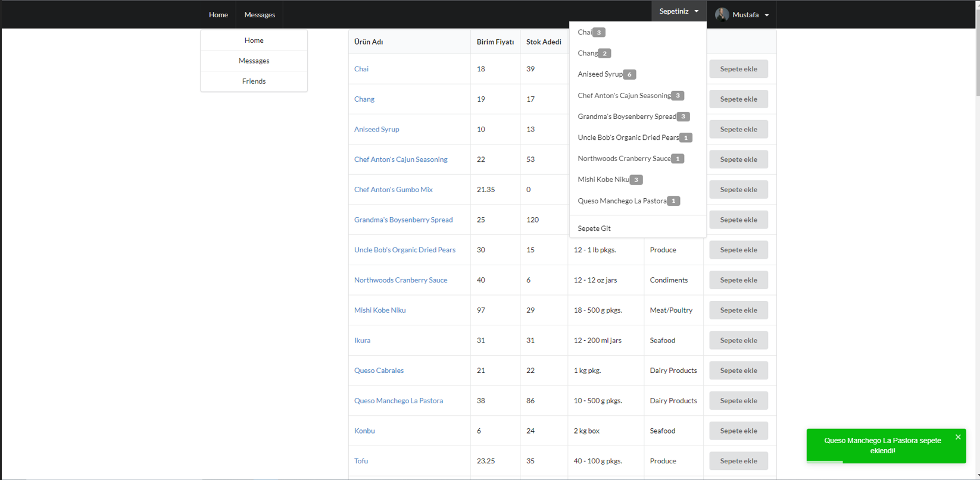The image size is (980, 480).
Task: Click the Birim Fiyatı column header
Action: pos(495,42)
